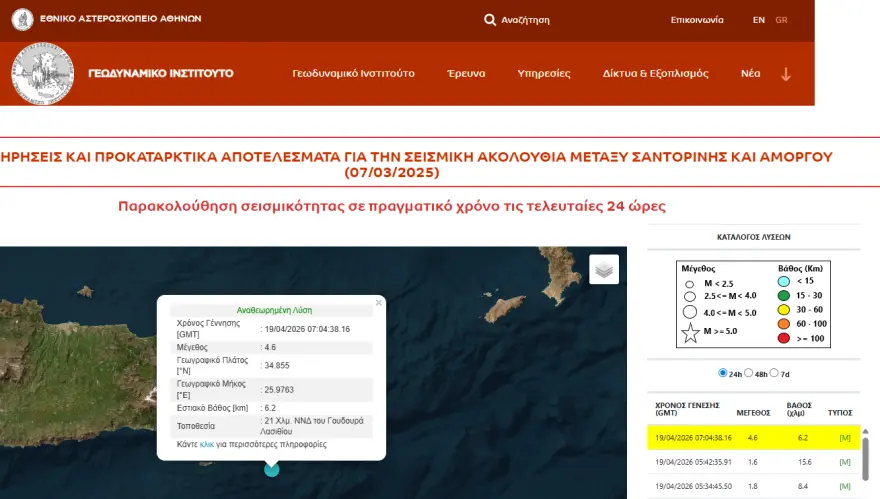Expand the Υπηρεσίες navigation menu

(x=544, y=74)
